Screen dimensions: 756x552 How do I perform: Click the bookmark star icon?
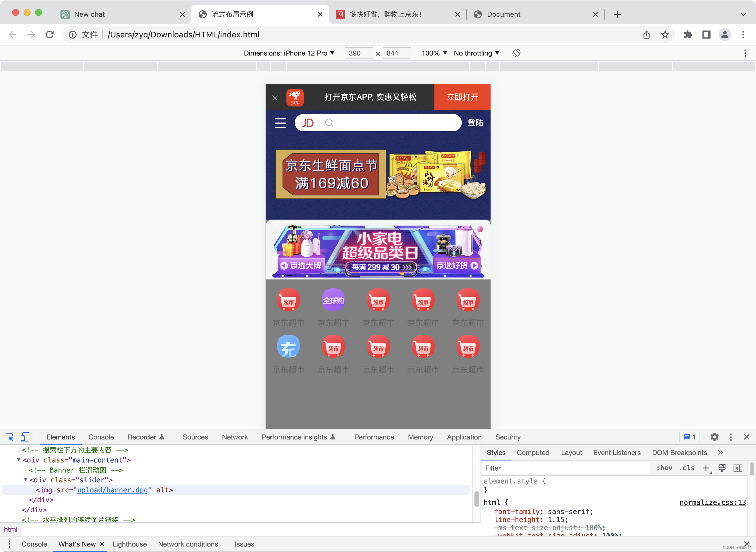coord(665,35)
